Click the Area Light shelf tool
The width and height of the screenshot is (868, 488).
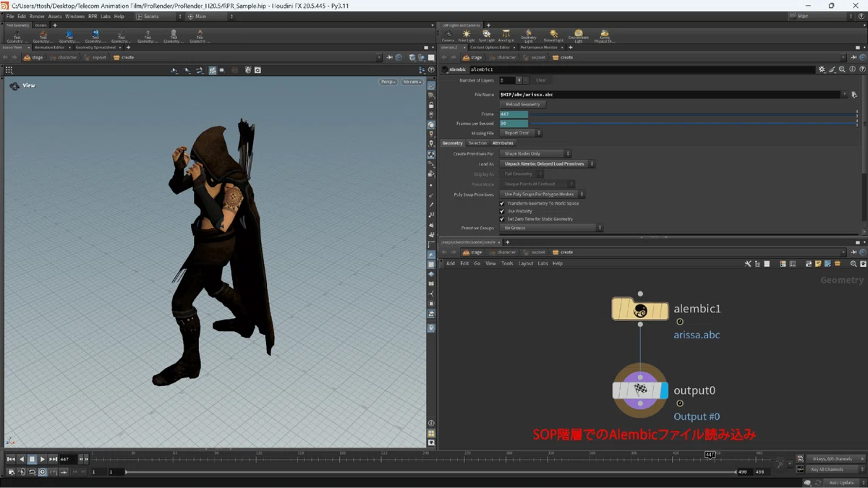point(506,35)
